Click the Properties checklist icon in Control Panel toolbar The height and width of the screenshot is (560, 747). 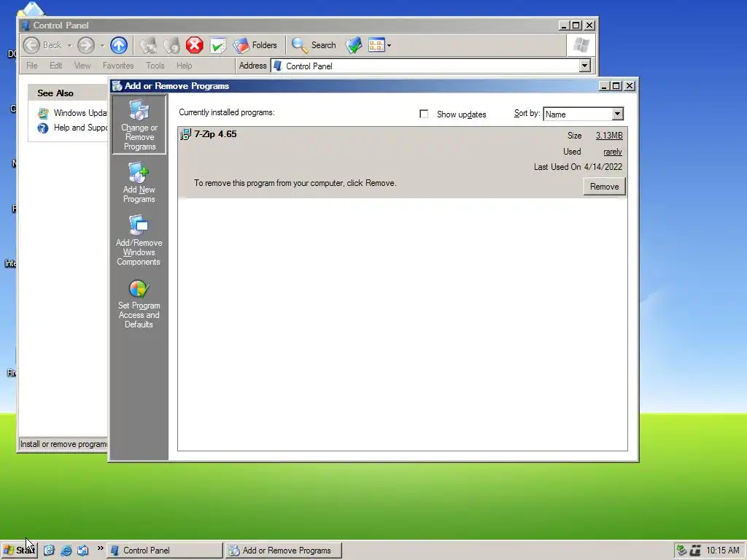click(x=217, y=45)
